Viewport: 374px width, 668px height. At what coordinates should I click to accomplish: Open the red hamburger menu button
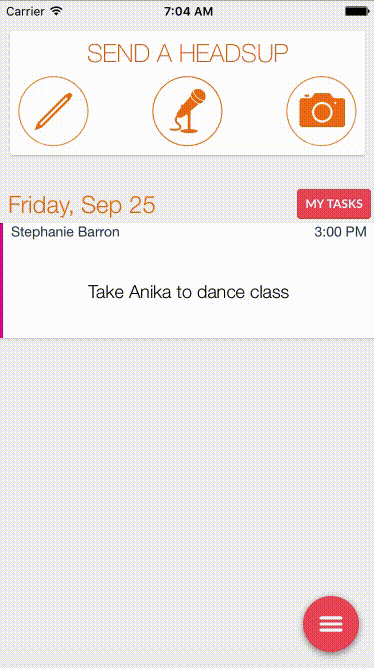point(331,624)
